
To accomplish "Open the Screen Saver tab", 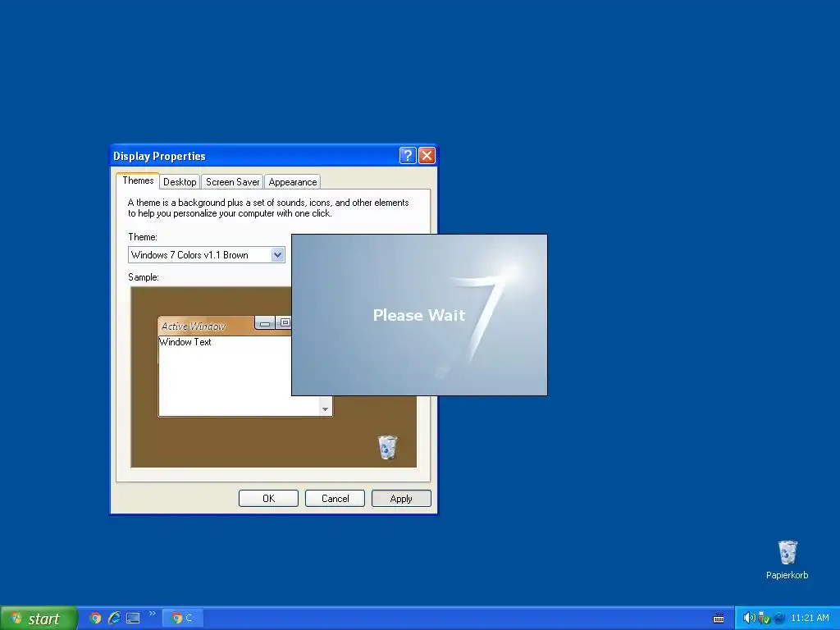I will pos(232,182).
